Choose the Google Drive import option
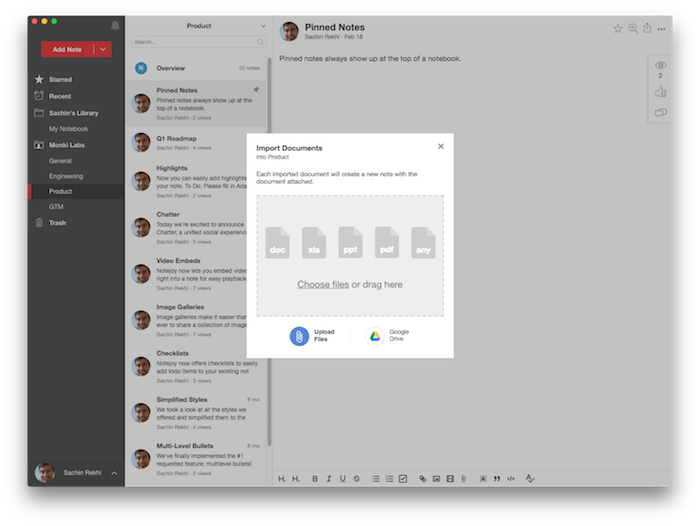 375,336
